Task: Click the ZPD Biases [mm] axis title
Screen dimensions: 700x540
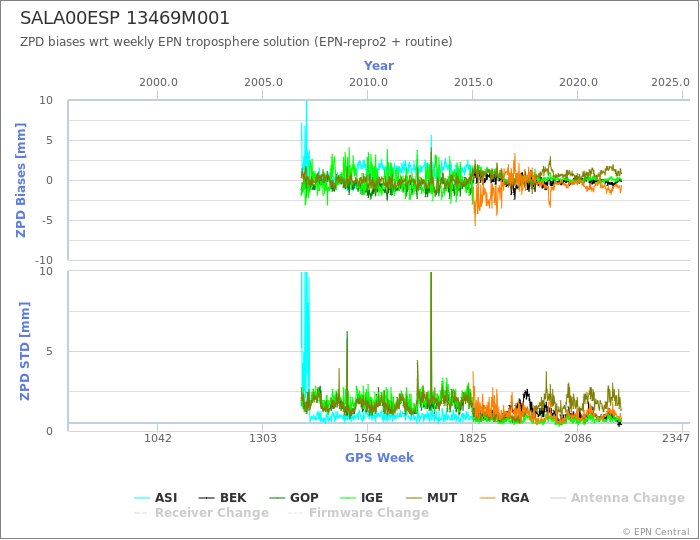Action: [x=21, y=180]
